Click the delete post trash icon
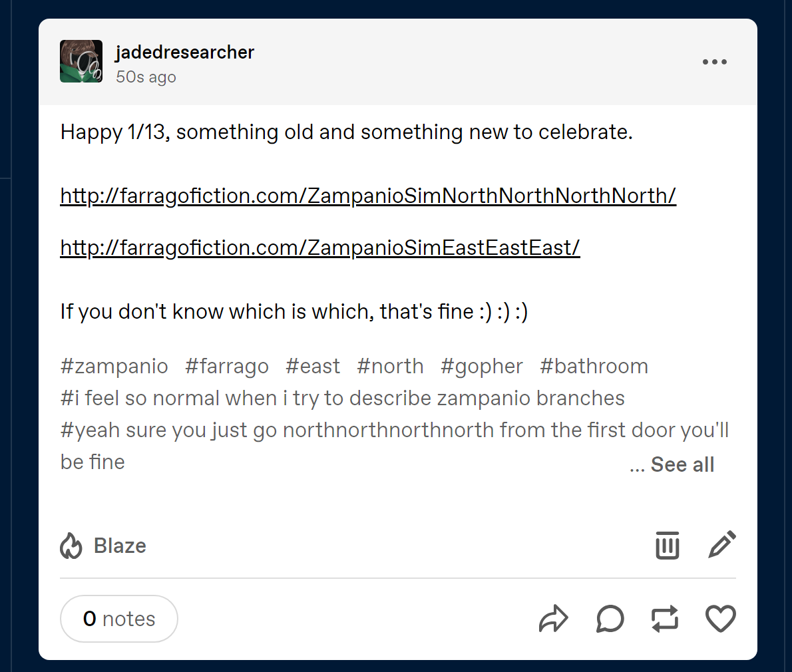Viewport: 792px width, 672px height. click(x=667, y=546)
